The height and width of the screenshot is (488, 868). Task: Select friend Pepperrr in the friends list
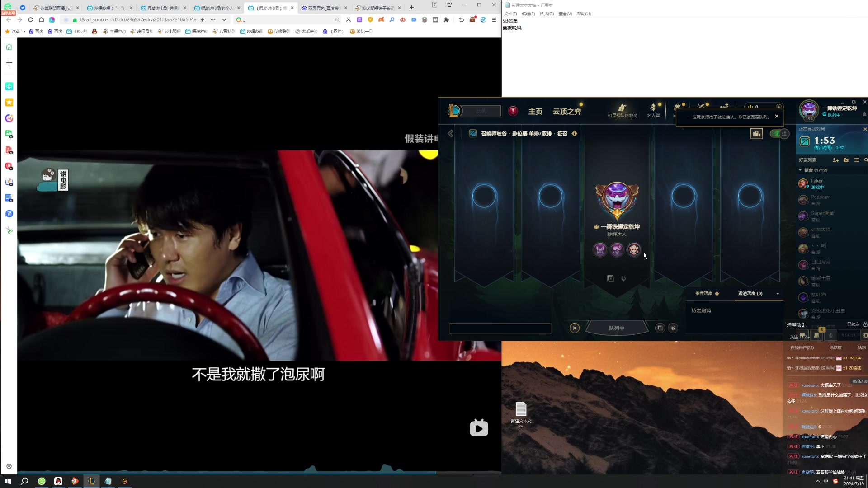coord(832,200)
